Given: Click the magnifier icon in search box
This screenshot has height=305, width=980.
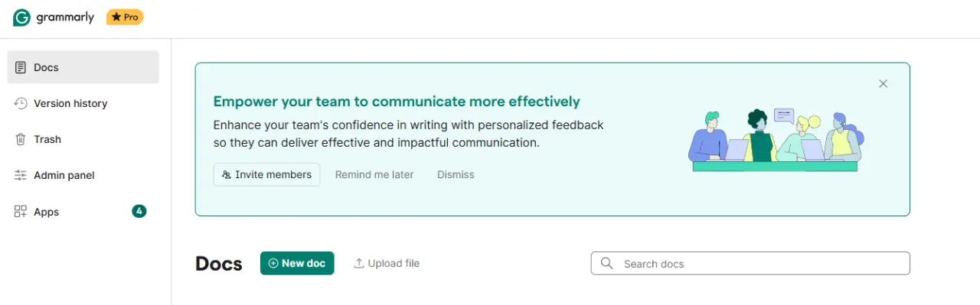Looking at the screenshot, I should click(606, 263).
